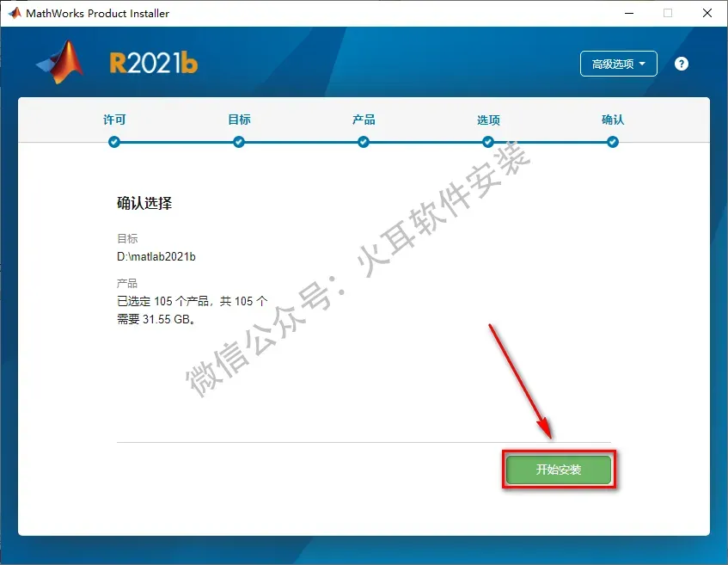Close the MathWorks Product Installer window
728x565 pixels.
pyautogui.click(x=707, y=13)
